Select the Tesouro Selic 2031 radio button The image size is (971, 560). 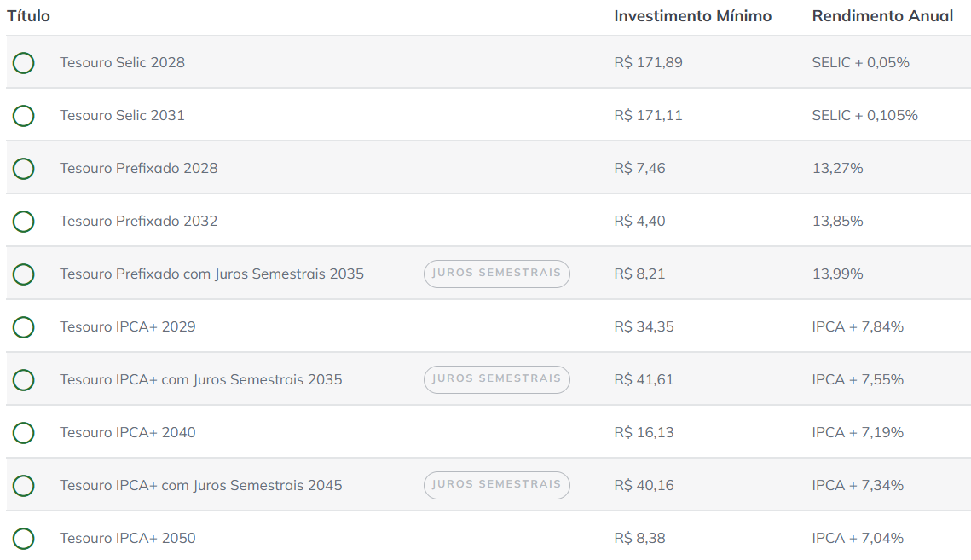pyautogui.click(x=24, y=116)
